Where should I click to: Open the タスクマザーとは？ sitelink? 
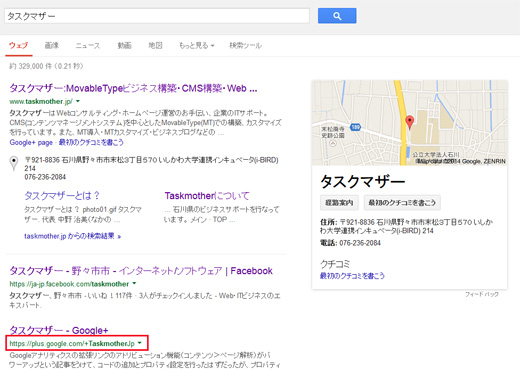tap(62, 196)
